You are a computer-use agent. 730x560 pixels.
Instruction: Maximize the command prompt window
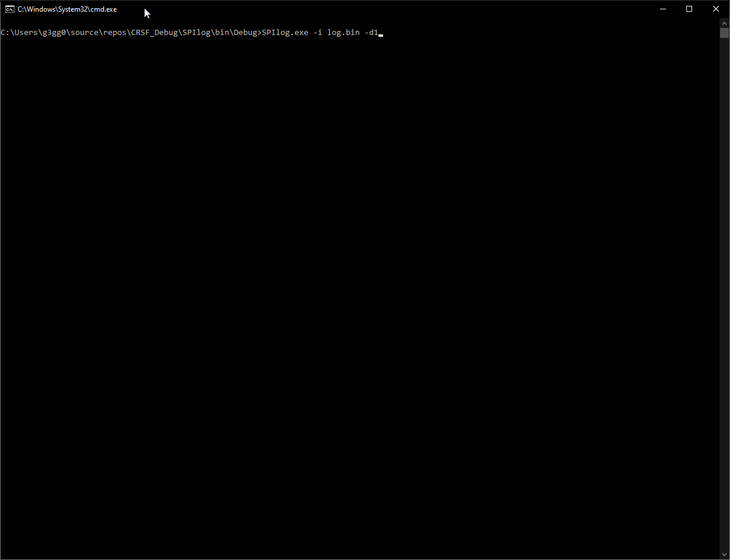(689, 9)
